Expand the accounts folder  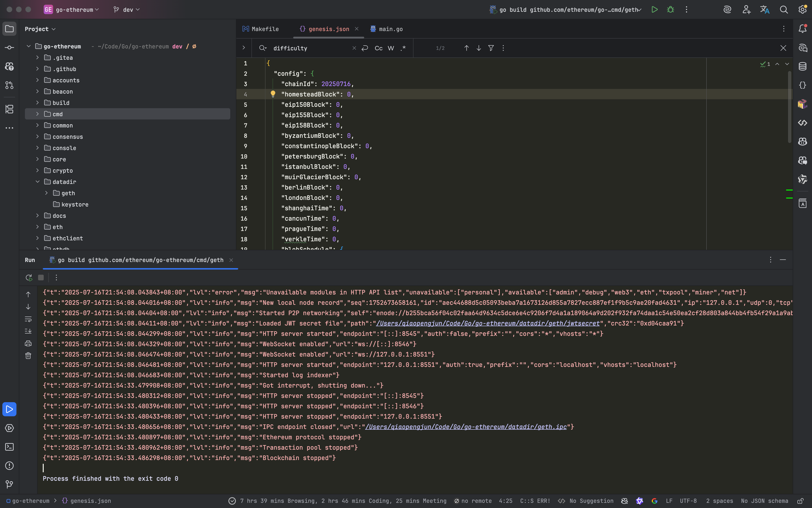[38, 80]
